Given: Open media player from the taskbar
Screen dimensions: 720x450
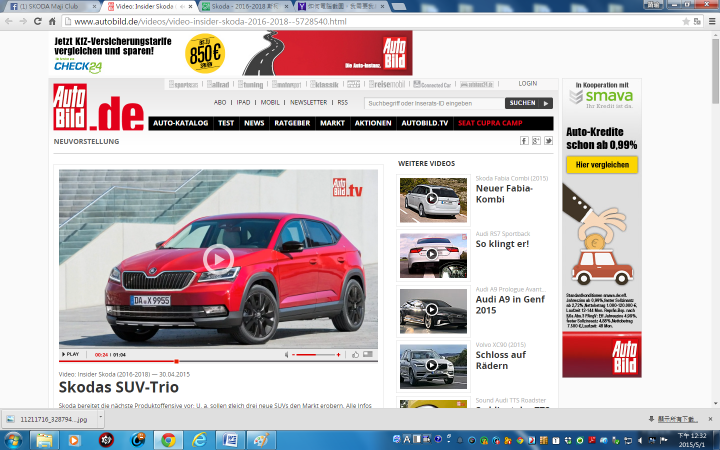Looking at the screenshot, I should (x=74, y=440).
